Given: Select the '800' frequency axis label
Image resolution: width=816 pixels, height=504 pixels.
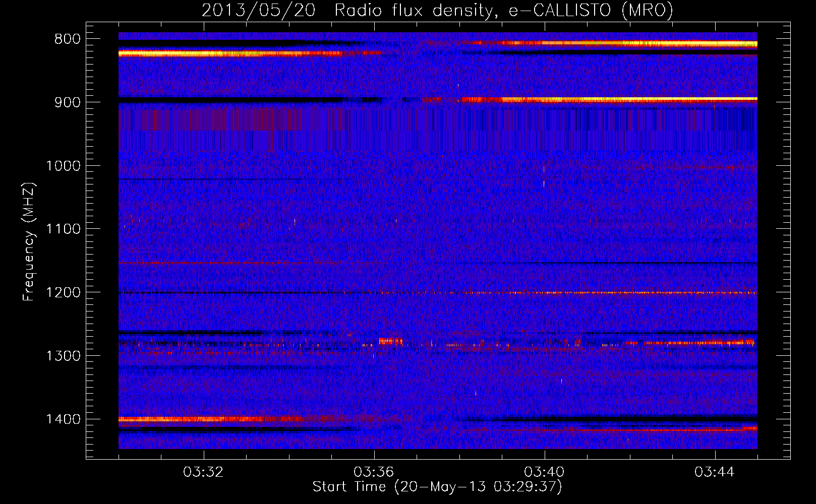Looking at the screenshot, I should [67, 39].
